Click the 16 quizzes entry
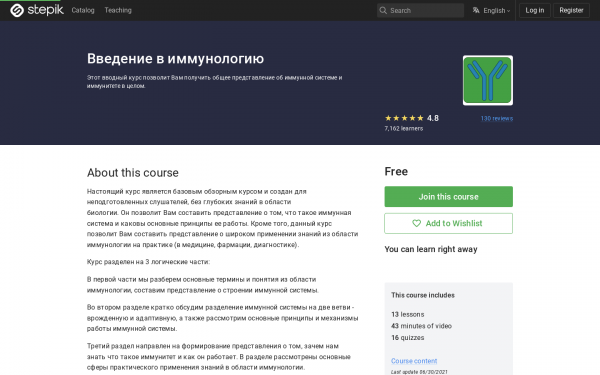The image size is (600, 375). coord(408,338)
